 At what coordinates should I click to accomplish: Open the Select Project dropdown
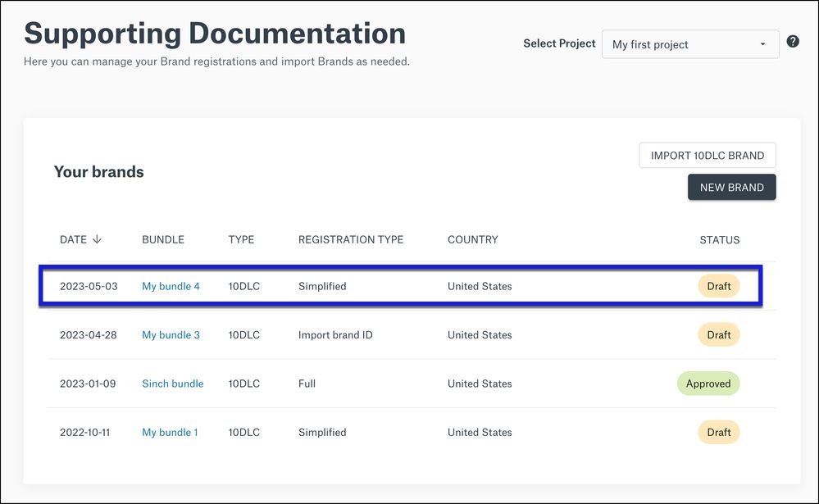(x=690, y=44)
